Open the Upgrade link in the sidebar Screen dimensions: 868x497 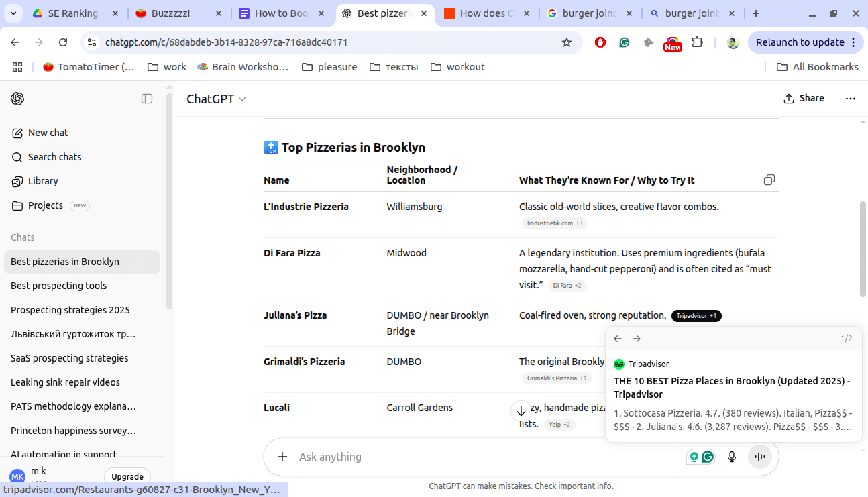[x=127, y=476]
